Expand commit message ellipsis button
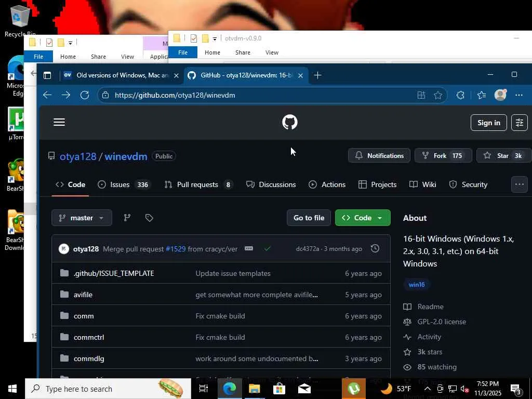Image resolution: width=532 pixels, height=399 pixels. (x=249, y=248)
